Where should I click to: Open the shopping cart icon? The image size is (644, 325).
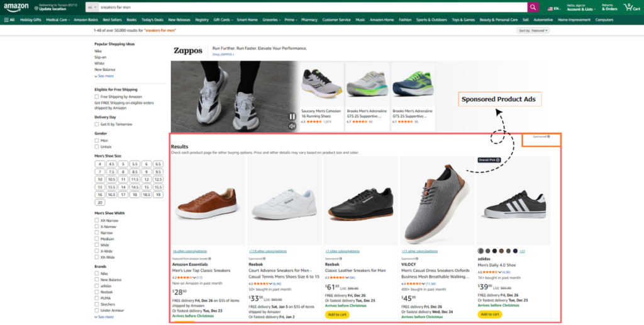tap(631, 7)
